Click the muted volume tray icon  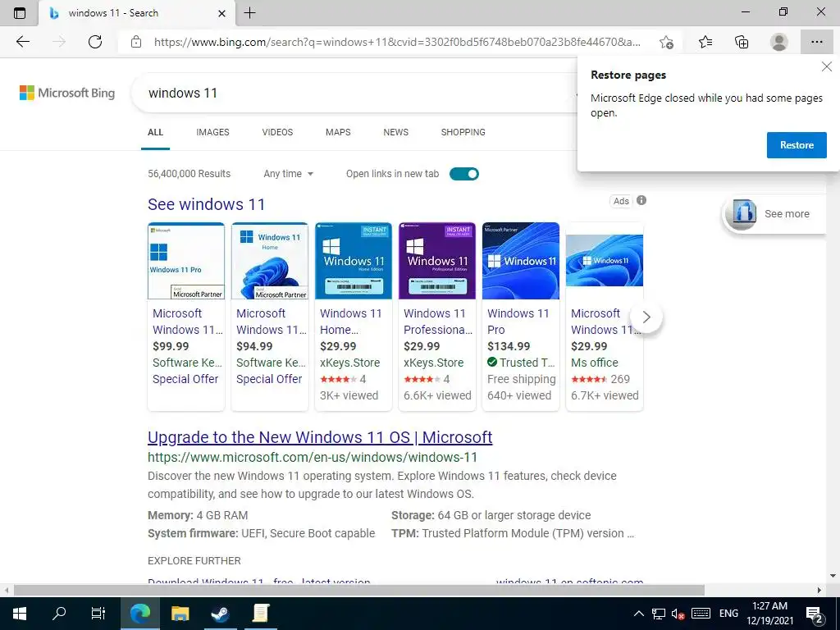(678, 614)
